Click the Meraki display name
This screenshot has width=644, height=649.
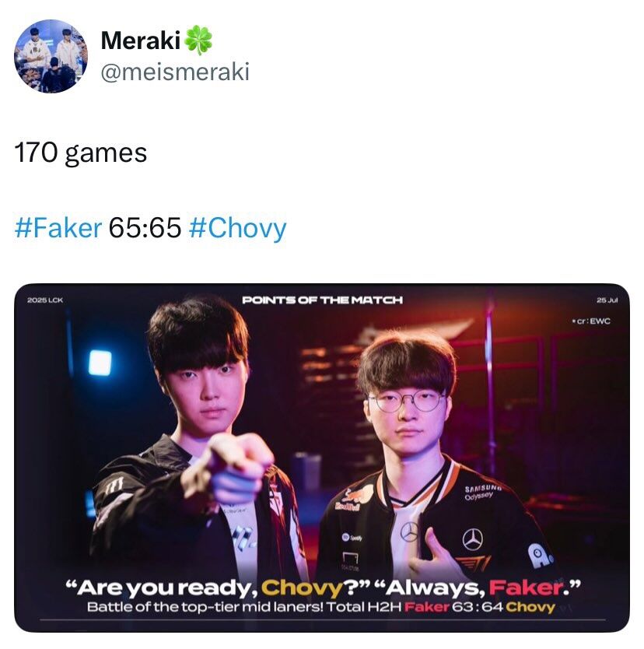click(141, 40)
